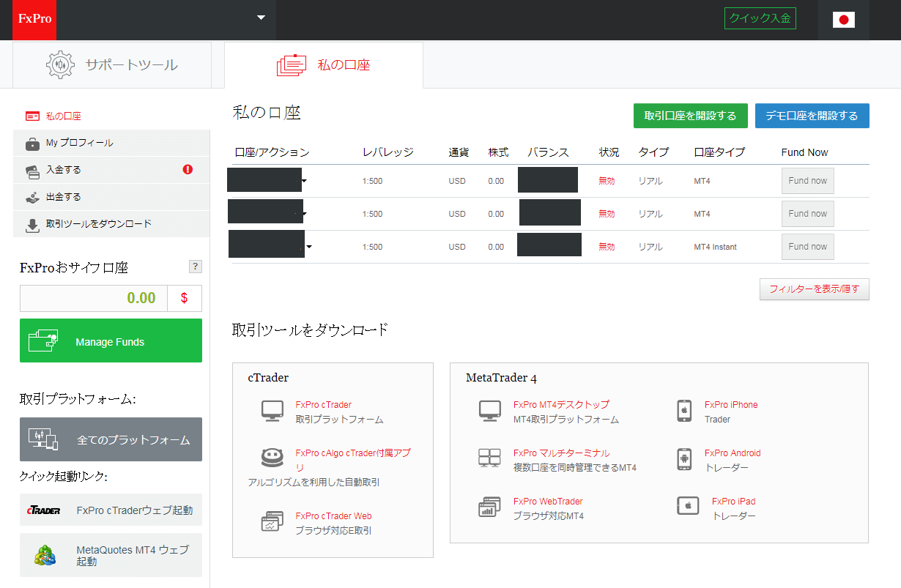
Task: Click the green 取引口座を開設する button
Action: pos(690,116)
